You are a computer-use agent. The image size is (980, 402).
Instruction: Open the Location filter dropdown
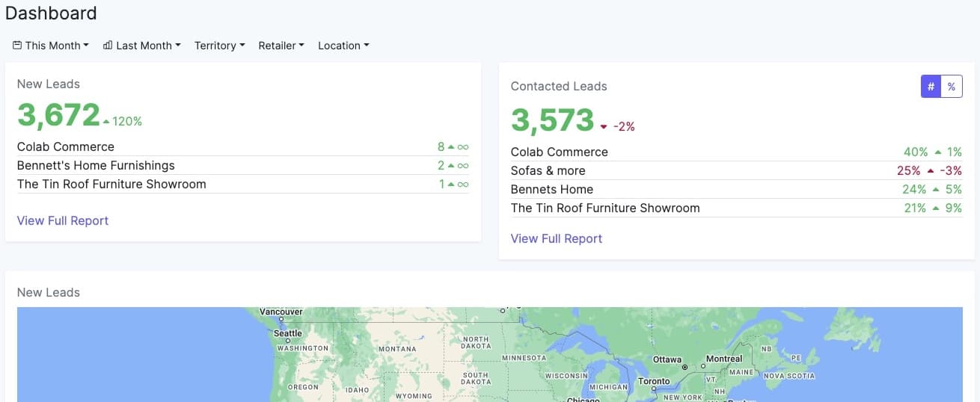coord(343,46)
